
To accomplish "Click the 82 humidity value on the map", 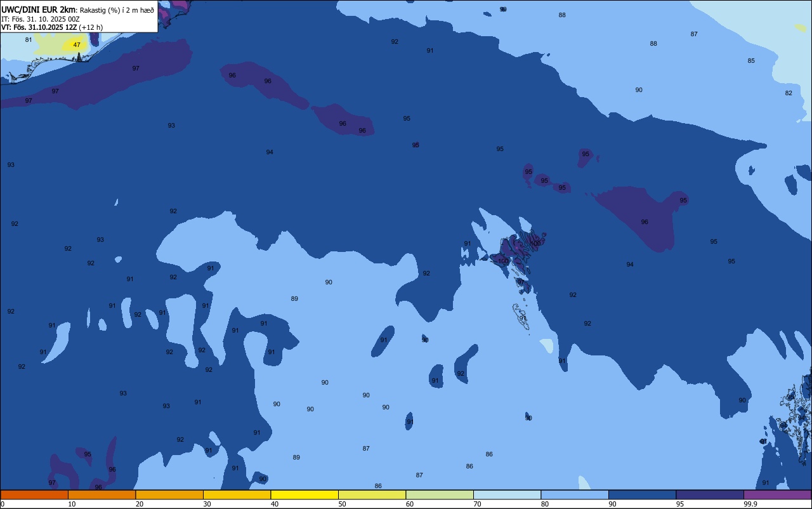I will [x=789, y=93].
